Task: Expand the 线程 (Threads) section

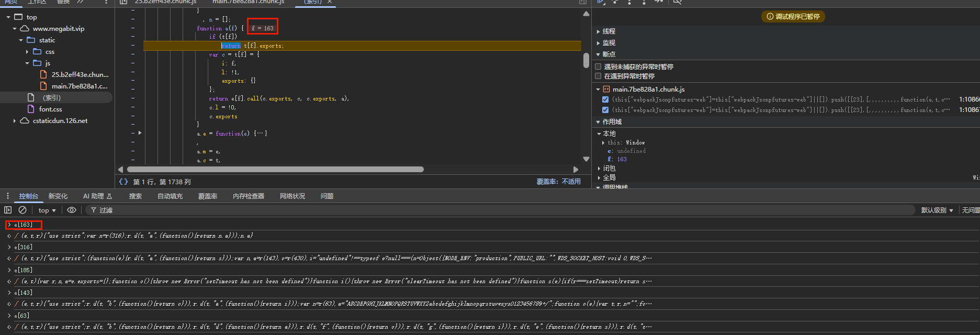Action: pyautogui.click(x=599, y=31)
